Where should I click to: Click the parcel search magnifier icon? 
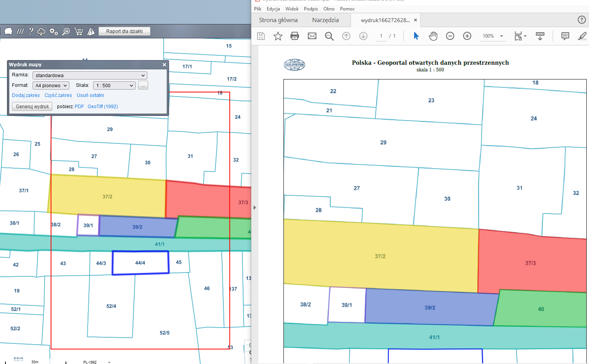[66, 32]
